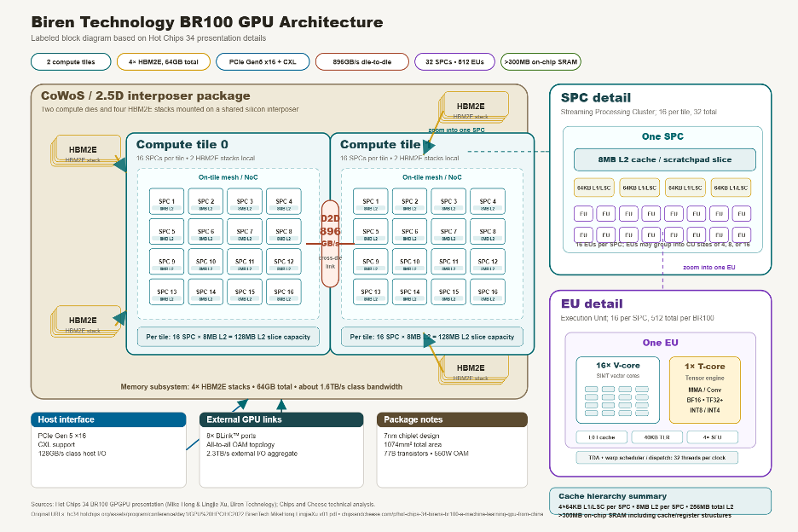Select the '>300MB on-chip SRAM' pill

click(541, 61)
